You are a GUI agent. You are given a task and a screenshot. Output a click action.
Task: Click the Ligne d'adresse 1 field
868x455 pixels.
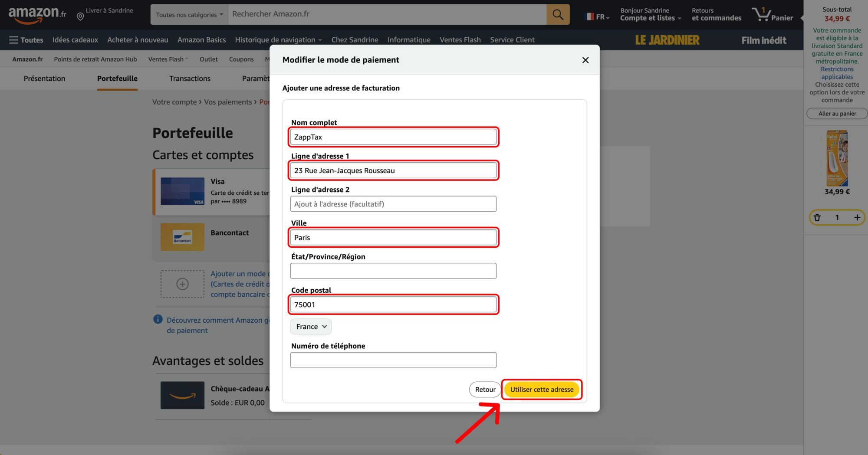click(x=393, y=170)
